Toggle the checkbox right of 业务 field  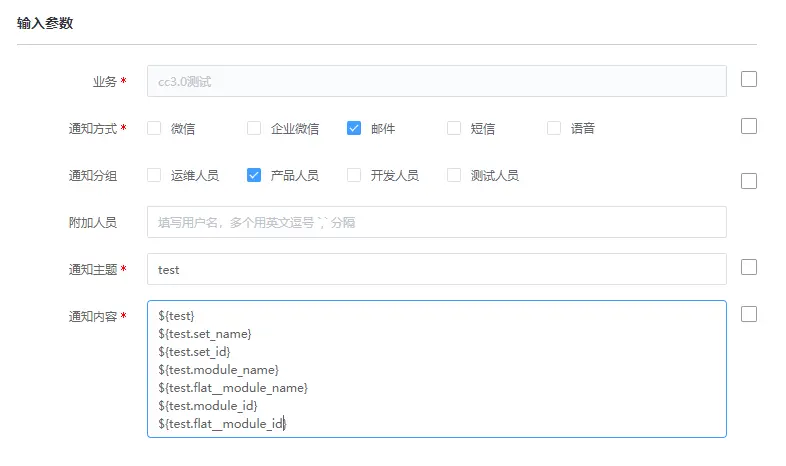(749, 79)
